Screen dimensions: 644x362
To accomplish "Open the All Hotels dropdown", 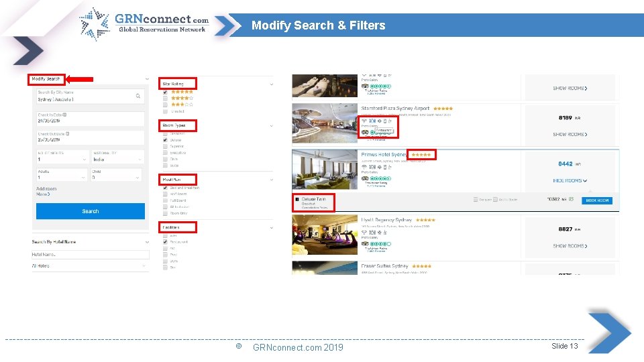I will pyautogui.click(x=90, y=266).
